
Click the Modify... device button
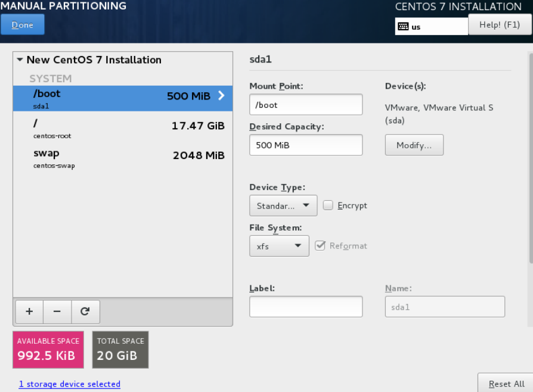(414, 145)
